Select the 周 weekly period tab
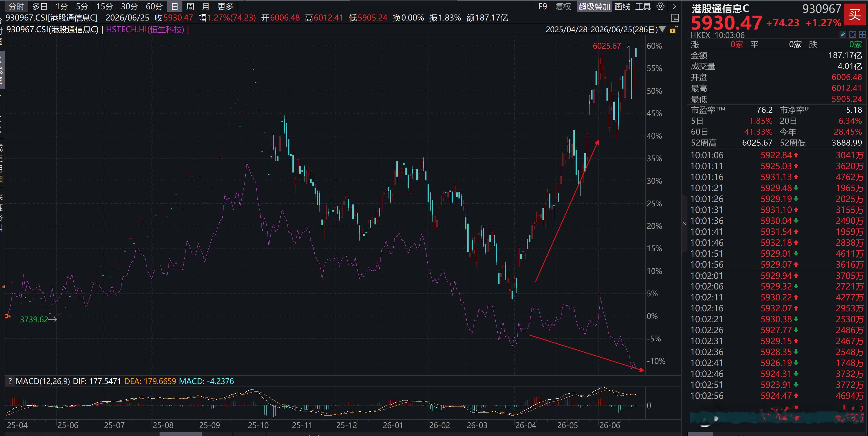 tap(190, 6)
